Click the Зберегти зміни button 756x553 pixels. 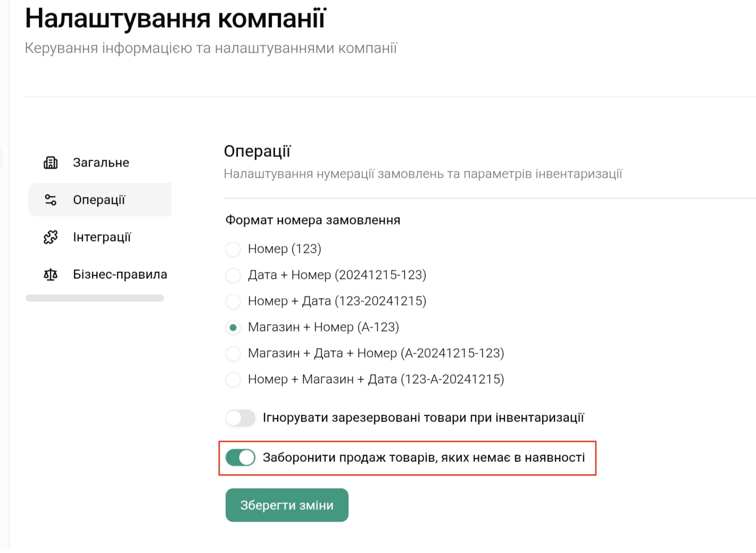pyautogui.click(x=287, y=505)
